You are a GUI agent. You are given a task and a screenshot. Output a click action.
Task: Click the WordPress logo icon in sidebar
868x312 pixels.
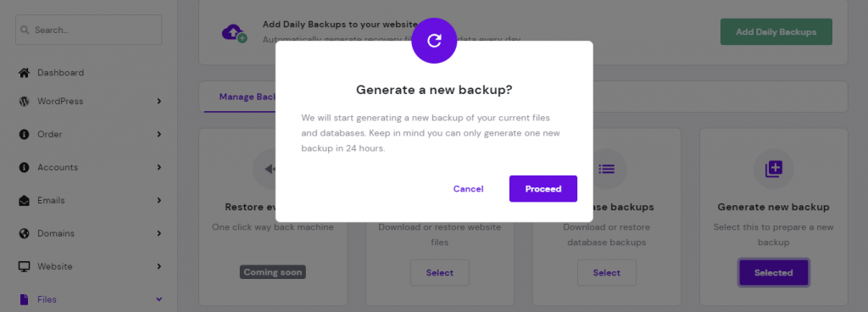coord(24,101)
